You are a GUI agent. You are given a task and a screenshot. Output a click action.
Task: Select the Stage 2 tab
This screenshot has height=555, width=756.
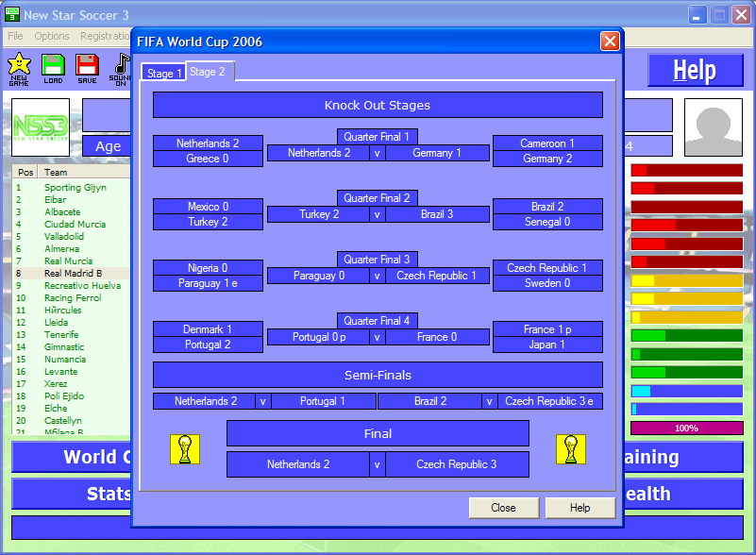(x=209, y=72)
